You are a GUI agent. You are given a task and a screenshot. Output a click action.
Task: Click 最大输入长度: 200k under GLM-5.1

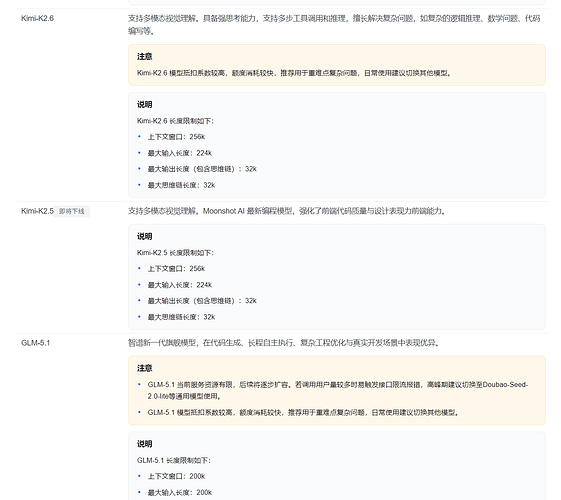(x=180, y=492)
